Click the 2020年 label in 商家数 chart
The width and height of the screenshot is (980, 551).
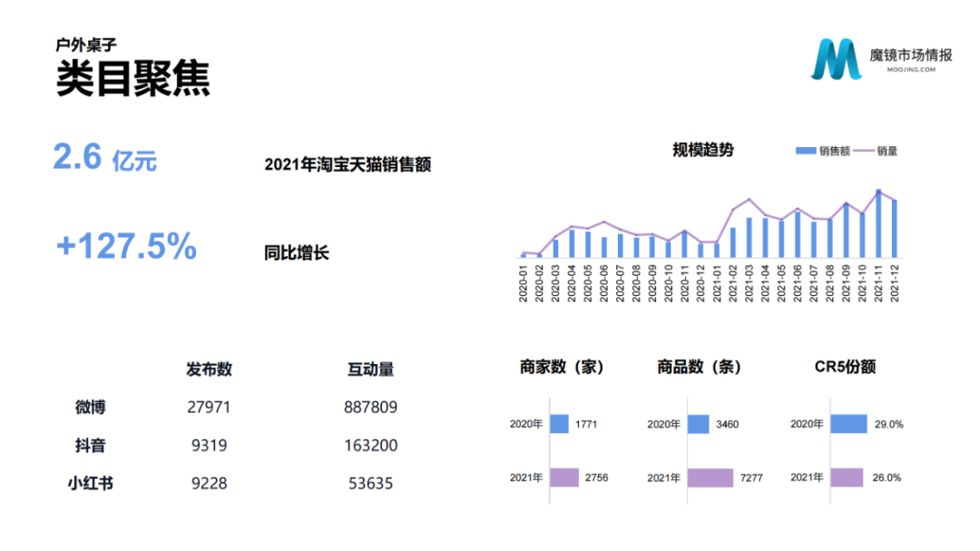click(525, 424)
